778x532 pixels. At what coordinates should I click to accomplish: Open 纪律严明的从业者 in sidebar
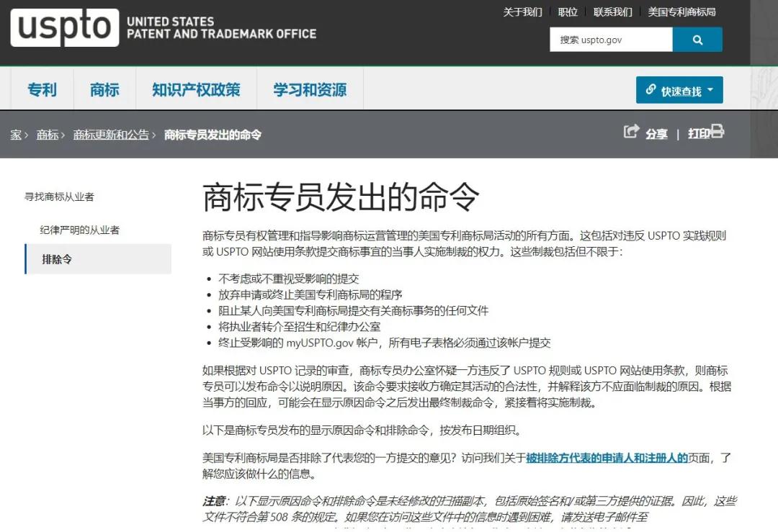(x=80, y=230)
